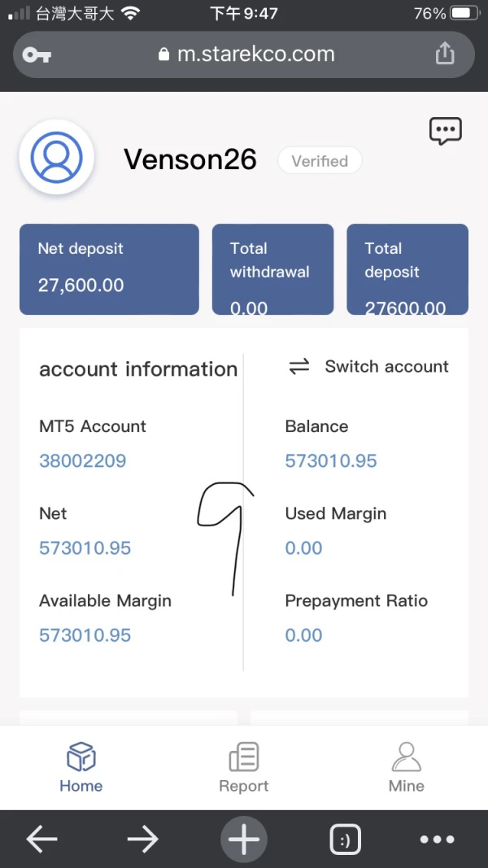Open the chat message bubble icon

pyautogui.click(x=445, y=131)
